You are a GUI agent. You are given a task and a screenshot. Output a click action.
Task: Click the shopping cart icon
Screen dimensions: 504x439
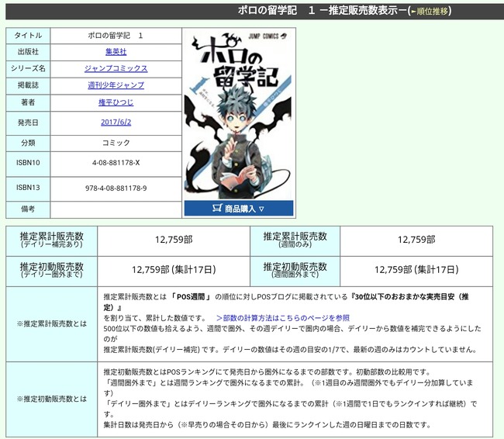click(217, 208)
